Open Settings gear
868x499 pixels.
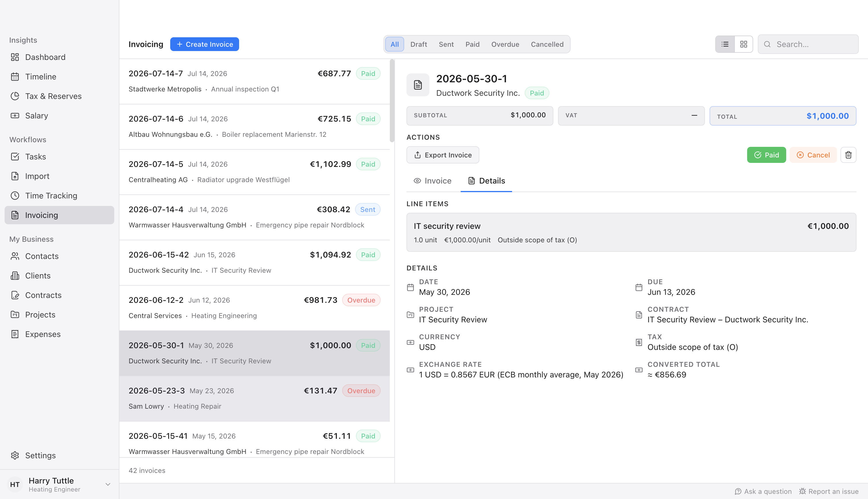(15, 455)
